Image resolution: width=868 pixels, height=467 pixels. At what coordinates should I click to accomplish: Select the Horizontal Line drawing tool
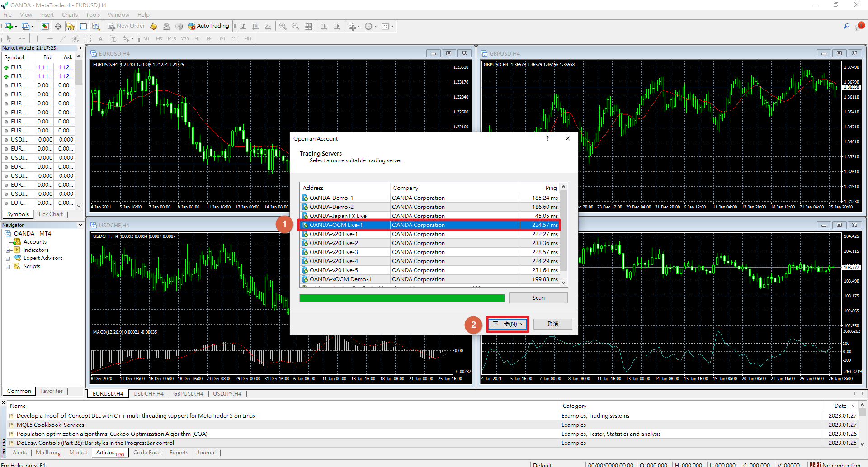(50, 38)
